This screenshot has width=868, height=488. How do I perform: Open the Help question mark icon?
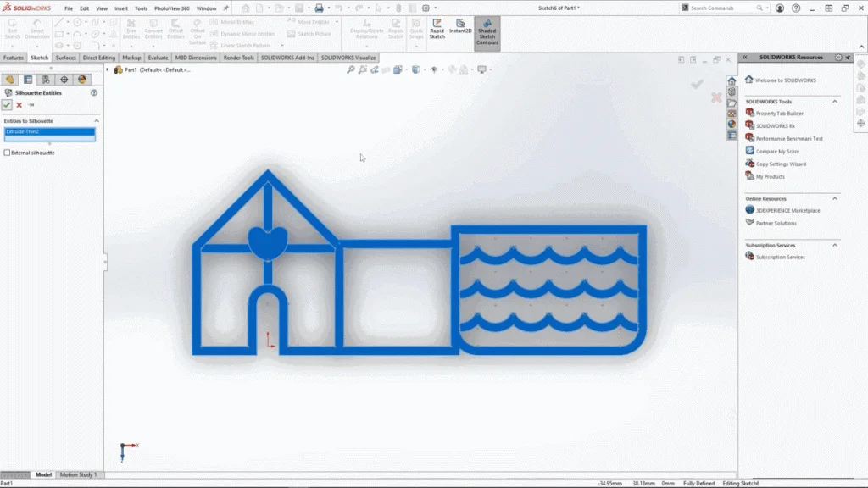(796, 8)
